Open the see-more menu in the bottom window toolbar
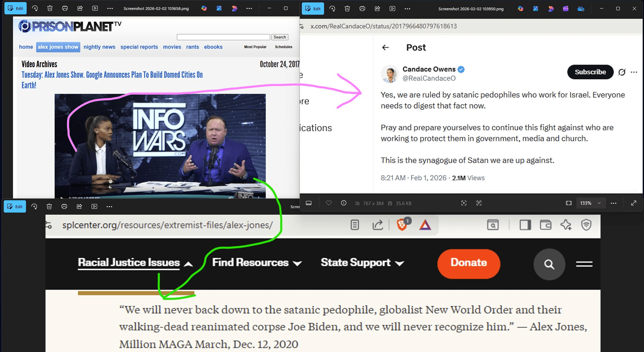The width and height of the screenshot is (644, 352). pyautogui.click(x=109, y=206)
